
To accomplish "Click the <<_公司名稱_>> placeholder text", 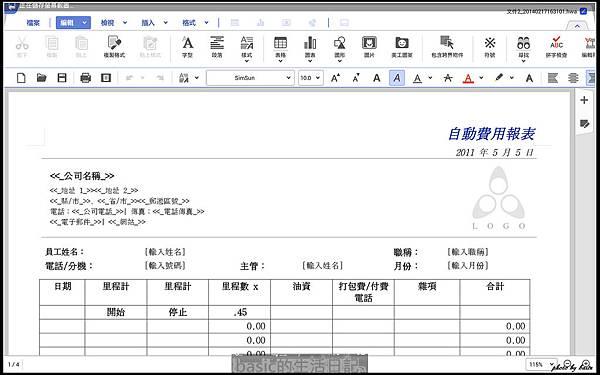I will point(82,176).
